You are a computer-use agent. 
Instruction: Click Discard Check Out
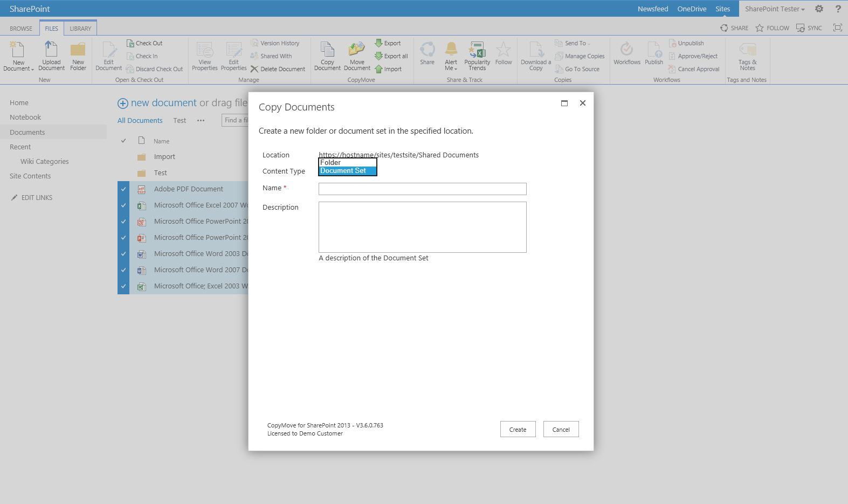pos(155,69)
